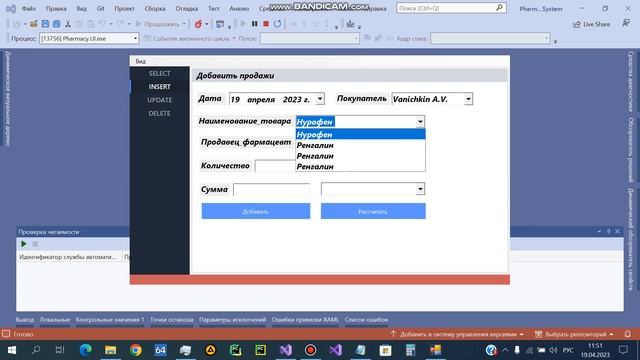The height and width of the screenshot is (360, 640).
Task: Switch to the Ошибки привязки XAML tab
Action: pos(305,320)
